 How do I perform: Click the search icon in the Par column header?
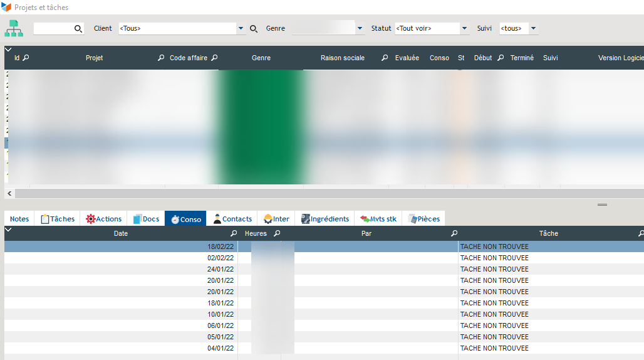pyautogui.click(x=454, y=233)
